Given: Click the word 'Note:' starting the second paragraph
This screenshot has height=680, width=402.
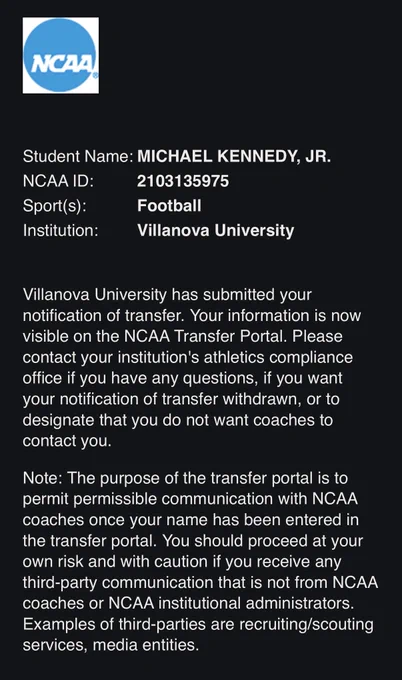Looking at the screenshot, I should 43,478.
